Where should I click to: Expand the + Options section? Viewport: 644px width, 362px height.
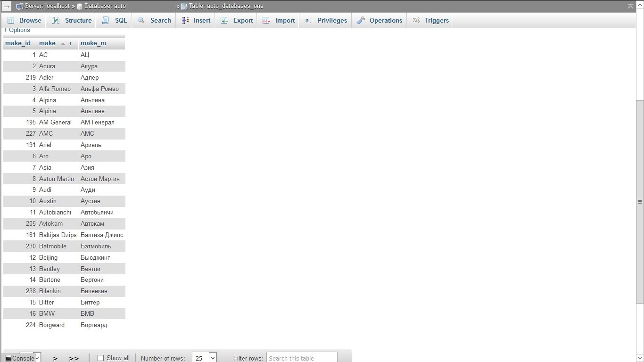17,30
